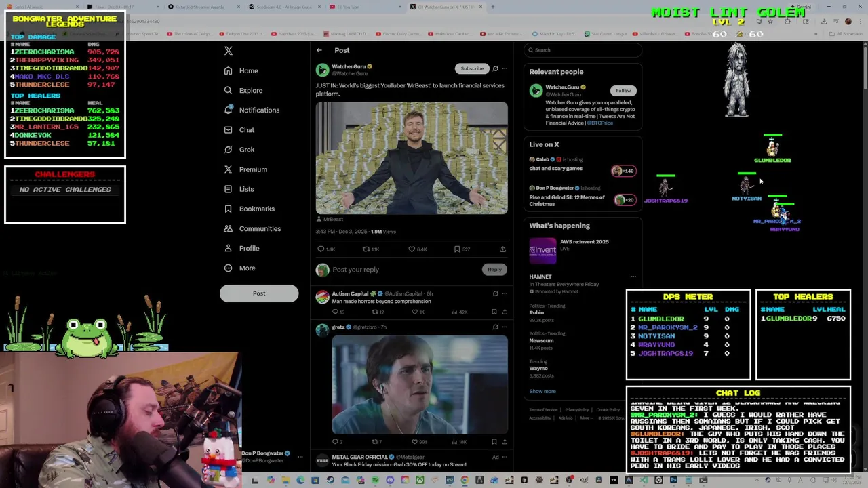Open Lists in the sidebar
The height and width of the screenshot is (488, 868).
tap(238, 189)
